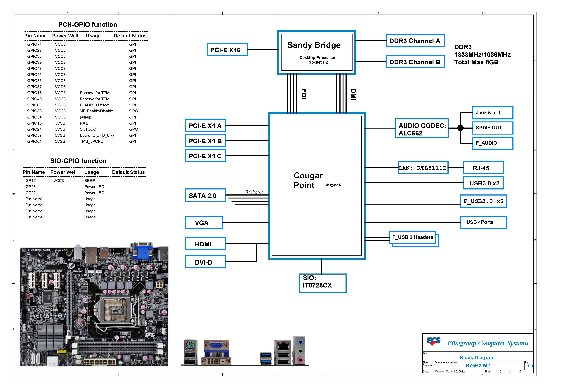Click the DMI bus label
564x392 pixels.
coord(353,95)
